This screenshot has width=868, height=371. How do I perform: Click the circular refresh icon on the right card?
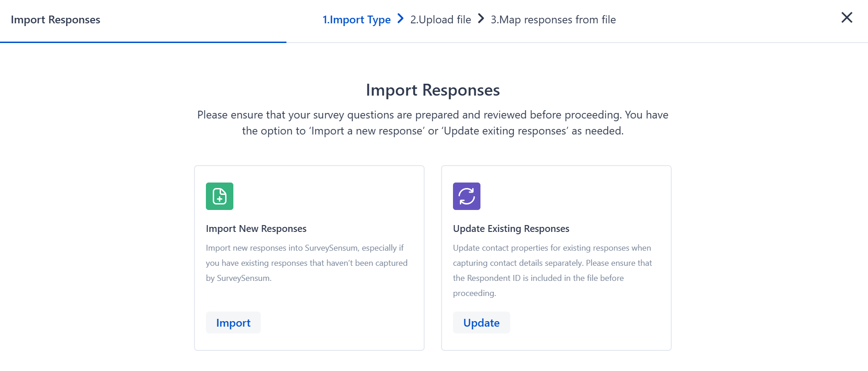466,196
